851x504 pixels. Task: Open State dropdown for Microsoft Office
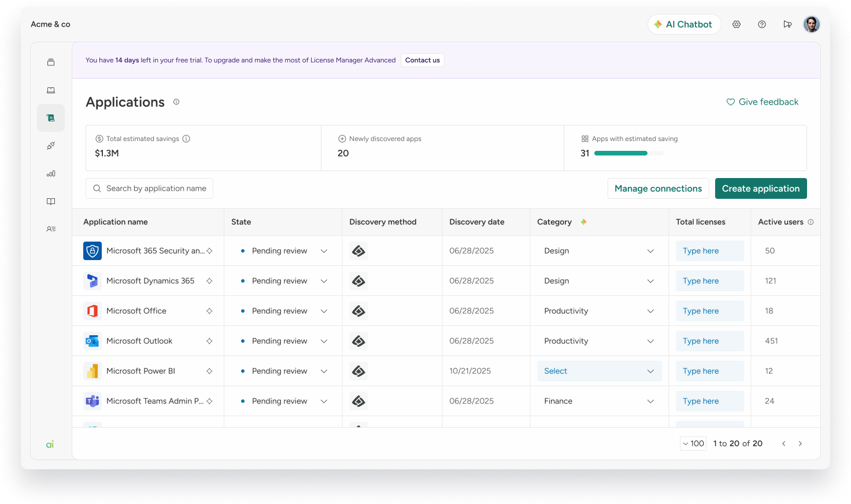coord(283,311)
